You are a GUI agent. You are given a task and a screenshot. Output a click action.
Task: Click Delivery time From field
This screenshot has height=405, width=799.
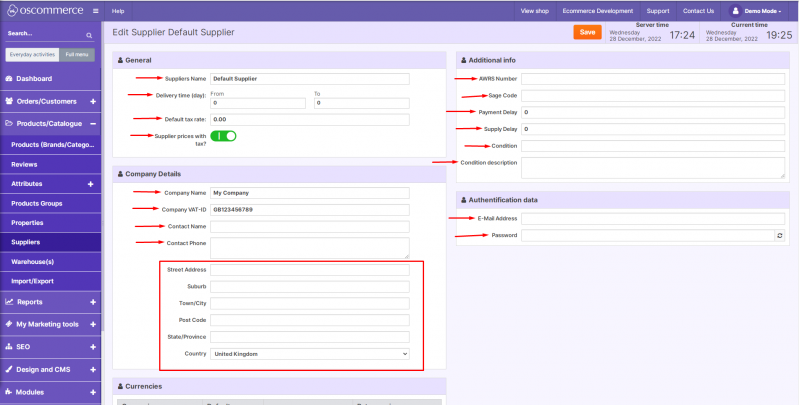pyautogui.click(x=258, y=103)
